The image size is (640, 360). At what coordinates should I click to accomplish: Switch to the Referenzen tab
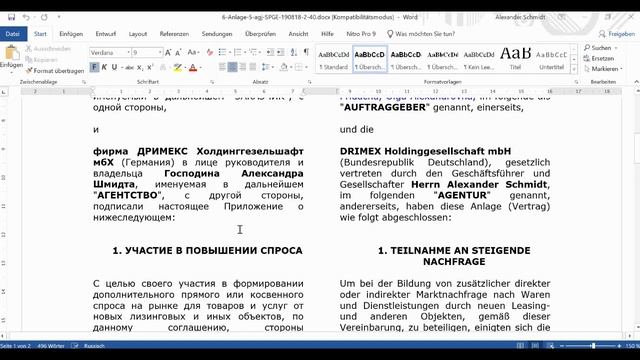(174, 34)
